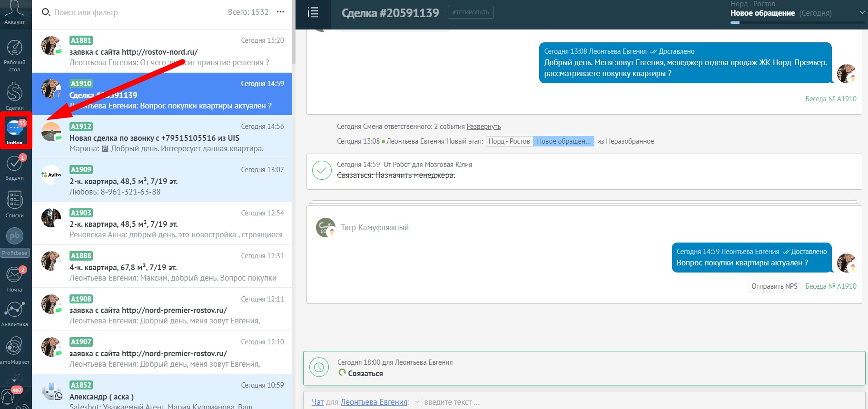Viewport: 868px width, 409px height.
Task: Click the pipeline stage progress bar
Action: click(797, 22)
